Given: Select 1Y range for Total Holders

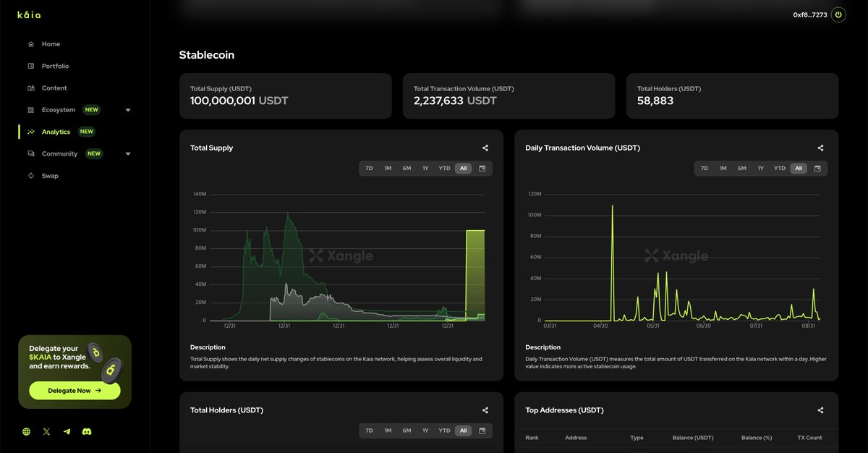Looking at the screenshot, I should click(x=425, y=431).
